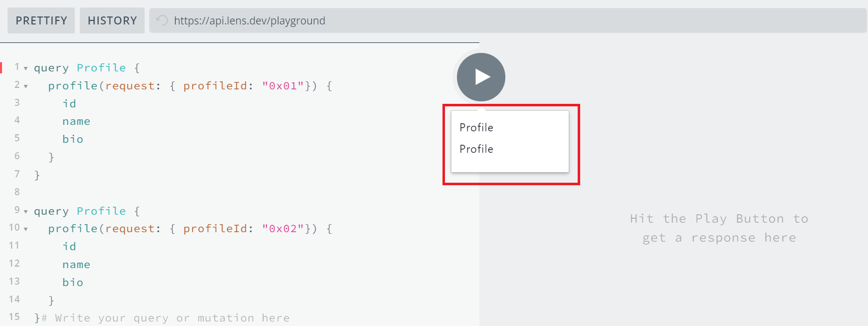Image resolution: width=868 pixels, height=326 pixels.
Task: Fold the profile block with profileId "0x02"
Action: pos(25,229)
